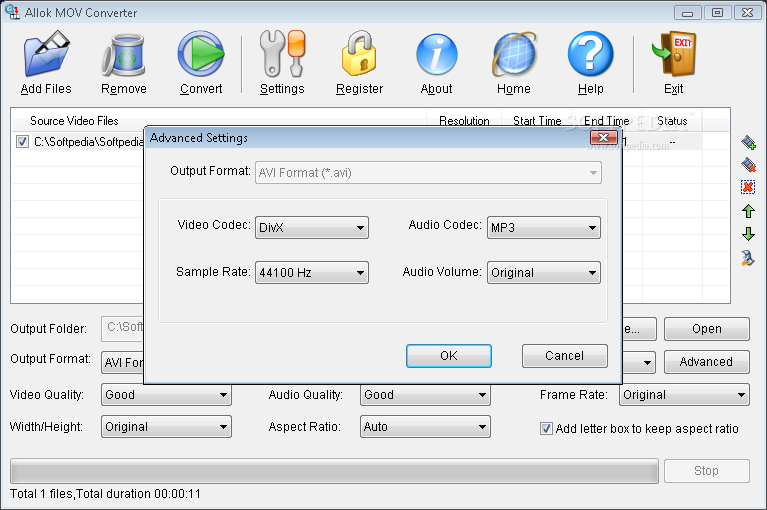The width and height of the screenshot is (767, 510).
Task: Toggle Add letter box to keep aspect ratio
Action: tap(546, 428)
